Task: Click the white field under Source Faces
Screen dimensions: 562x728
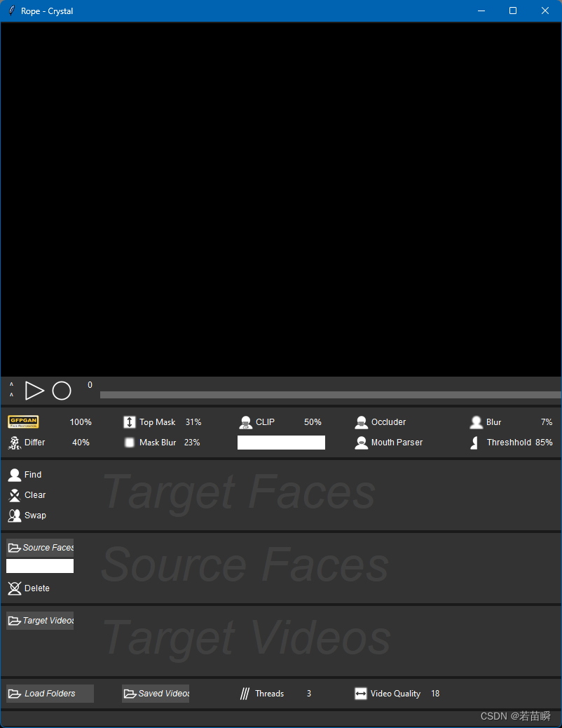Action: pos(40,566)
